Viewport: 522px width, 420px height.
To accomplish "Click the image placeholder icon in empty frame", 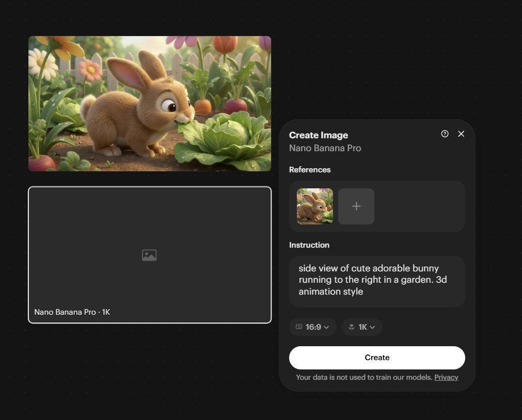I will 149,255.
